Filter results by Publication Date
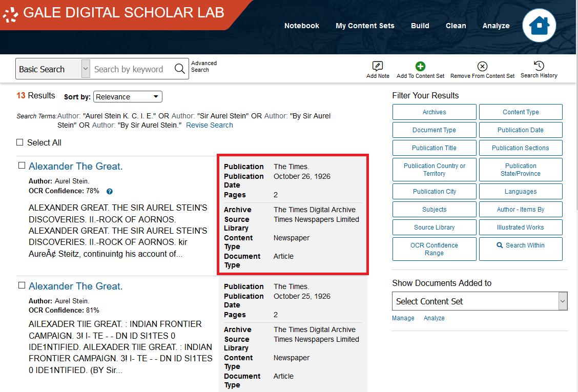The image size is (578, 392). 521,130
